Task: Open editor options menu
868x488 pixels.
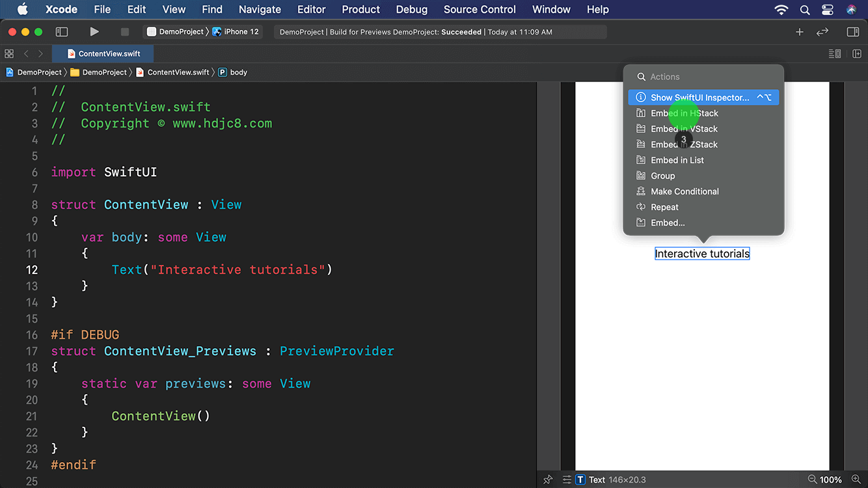Action: coord(835,54)
